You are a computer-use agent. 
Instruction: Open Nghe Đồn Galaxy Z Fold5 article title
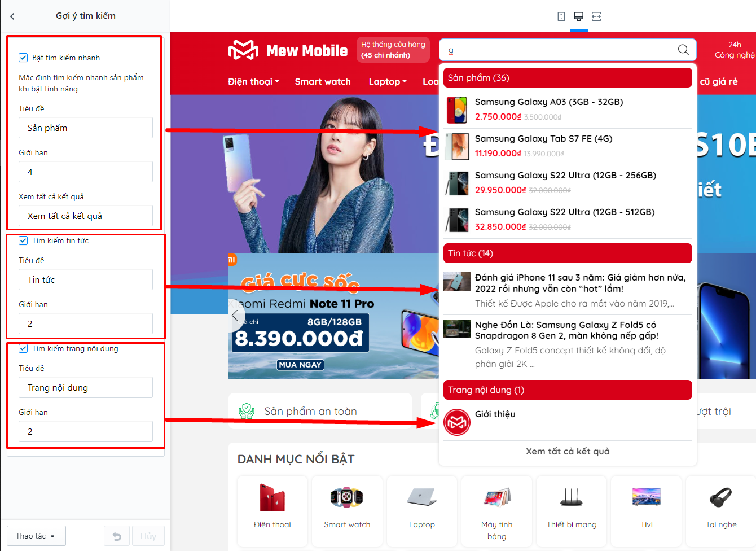[566, 330]
